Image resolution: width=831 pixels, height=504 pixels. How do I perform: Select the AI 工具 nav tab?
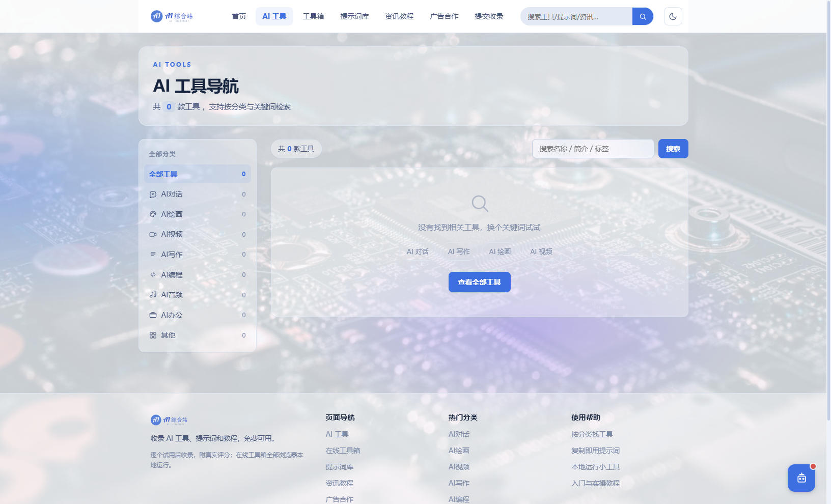tap(274, 16)
